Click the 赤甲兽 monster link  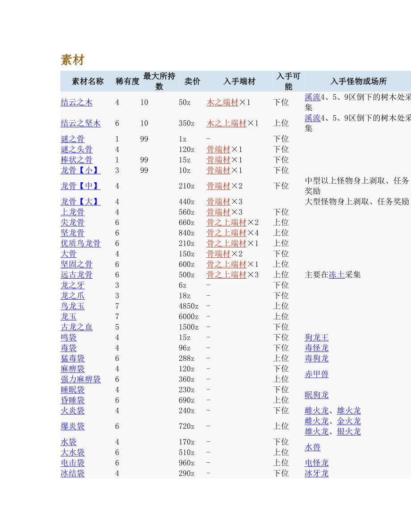tap(316, 374)
